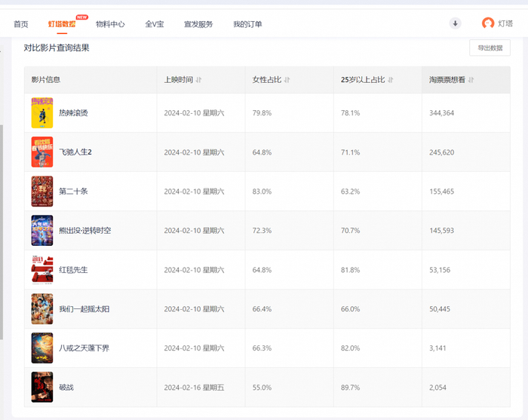Click the film title 熊出没·逆转时空
The image size is (528, 420).
coord(84,231)
